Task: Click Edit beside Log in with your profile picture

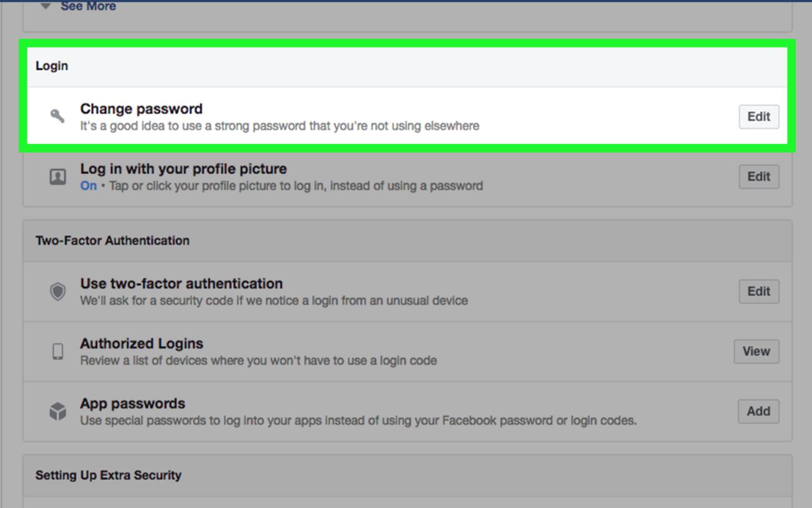Action: tap(758, 176)
